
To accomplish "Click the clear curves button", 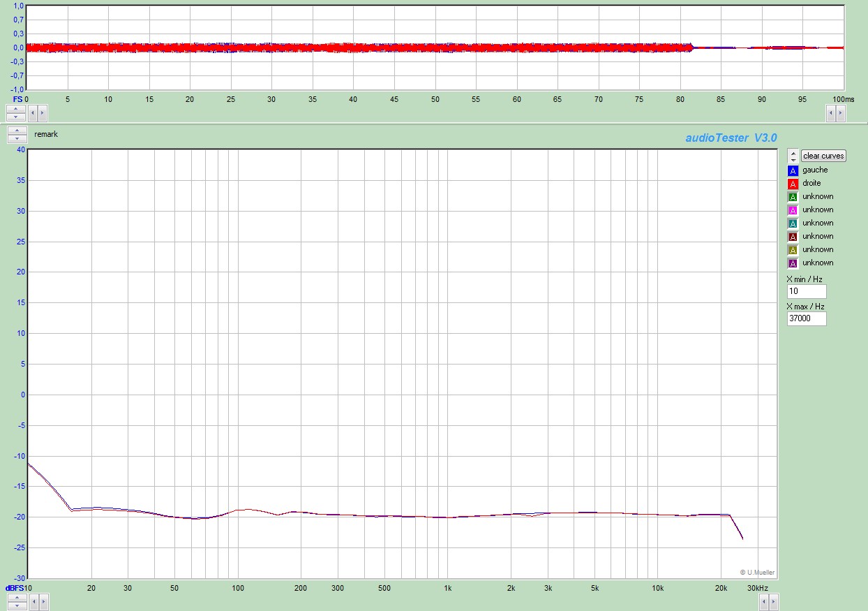I will click(x=823, y=156).
